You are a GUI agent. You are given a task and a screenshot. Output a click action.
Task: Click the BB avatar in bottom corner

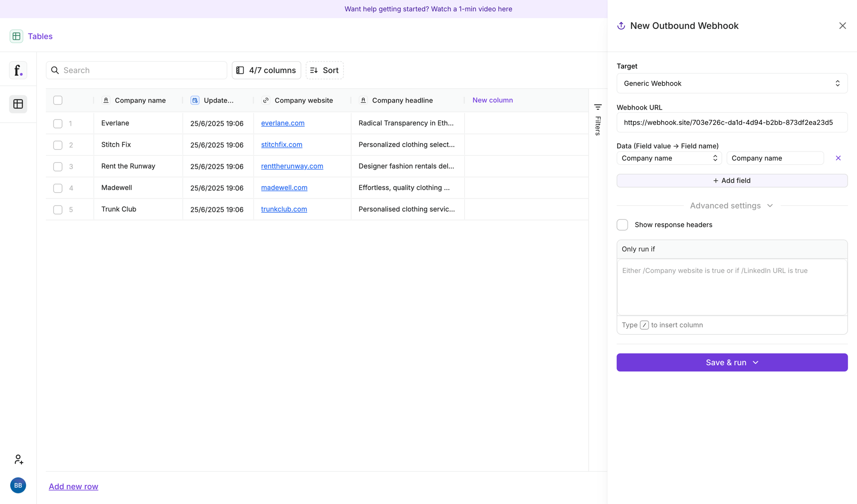(18, 485)
